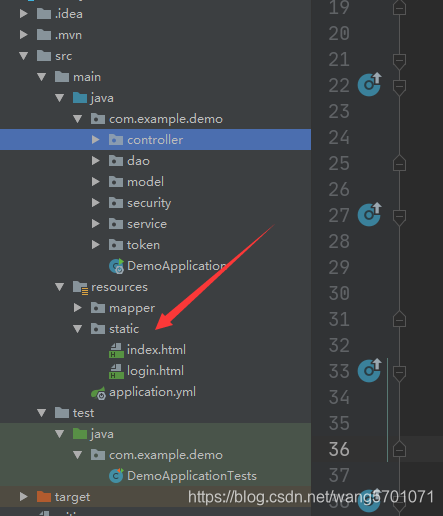Click the .idea folder icon
Image resolution: width=443 pixels, height=516 pixels.
click(44, 14)
